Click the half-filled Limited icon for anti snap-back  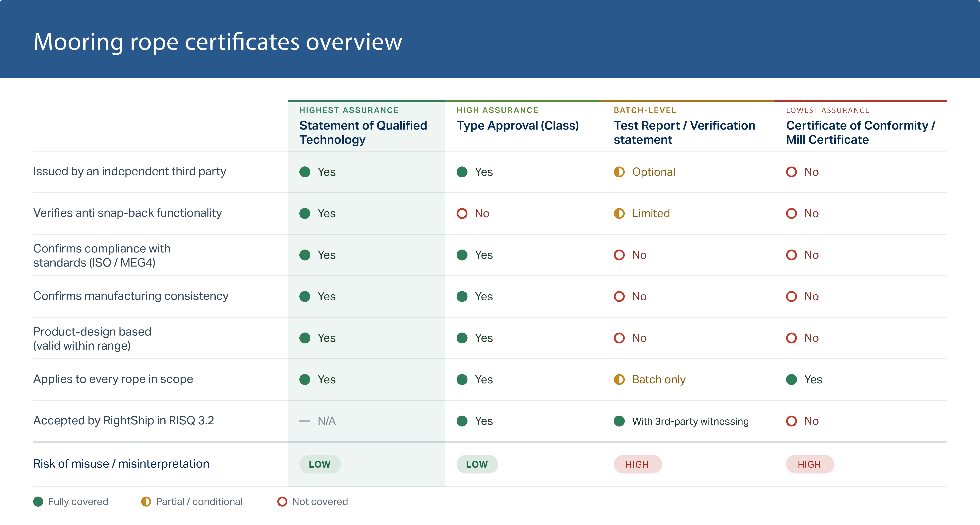[x=619, y=213]
